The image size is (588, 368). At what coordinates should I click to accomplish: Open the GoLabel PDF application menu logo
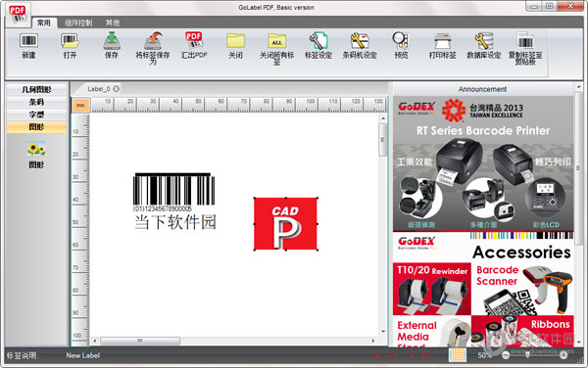[x=18, y=15]
